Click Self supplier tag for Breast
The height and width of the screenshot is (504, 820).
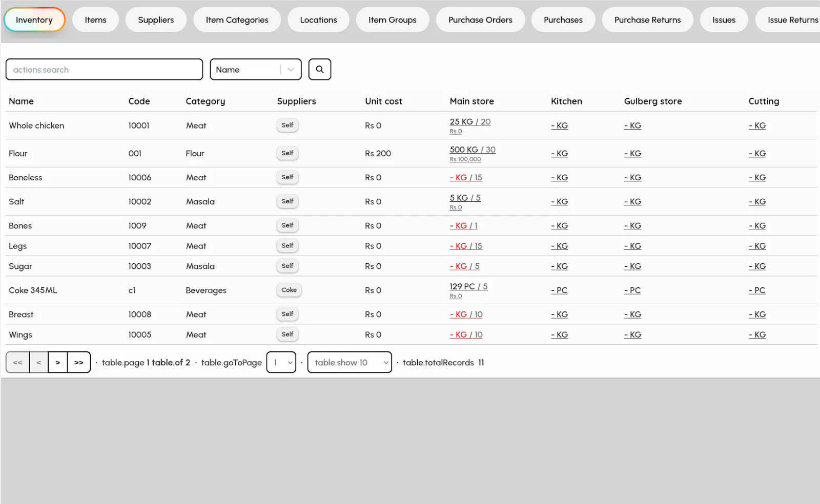click(x=288, y=314)
